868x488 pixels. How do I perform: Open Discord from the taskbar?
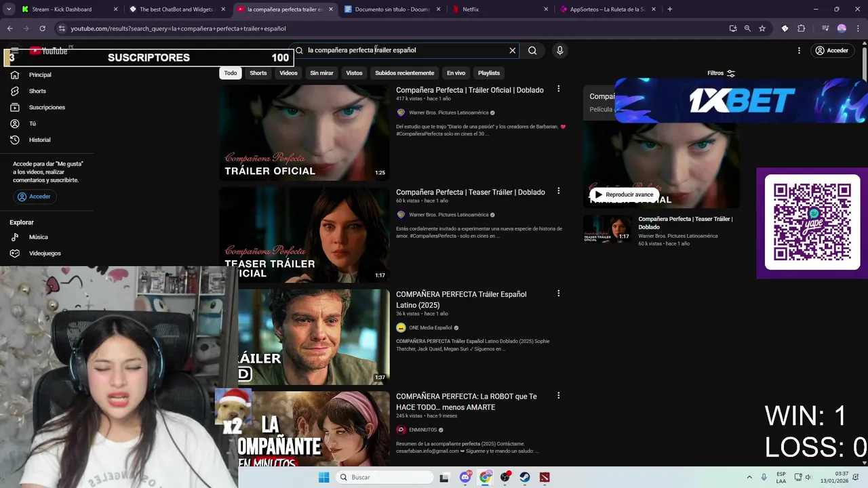(x=465, y=477)
